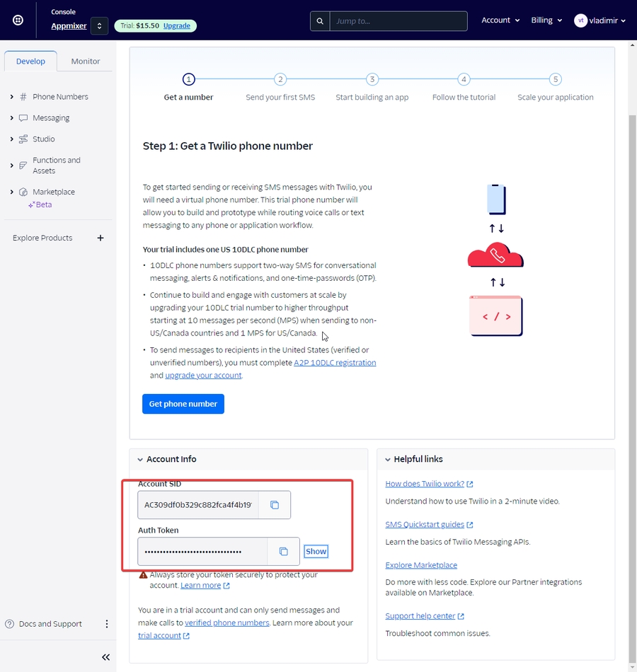Click the vladimir user avatar icon
Viewport: 637px width, 672px height.
580,21
